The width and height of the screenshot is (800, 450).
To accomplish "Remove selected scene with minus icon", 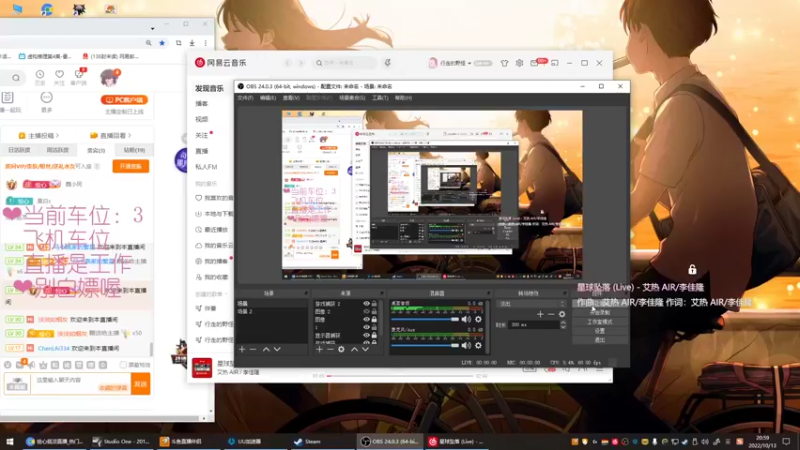I will 253,349.
